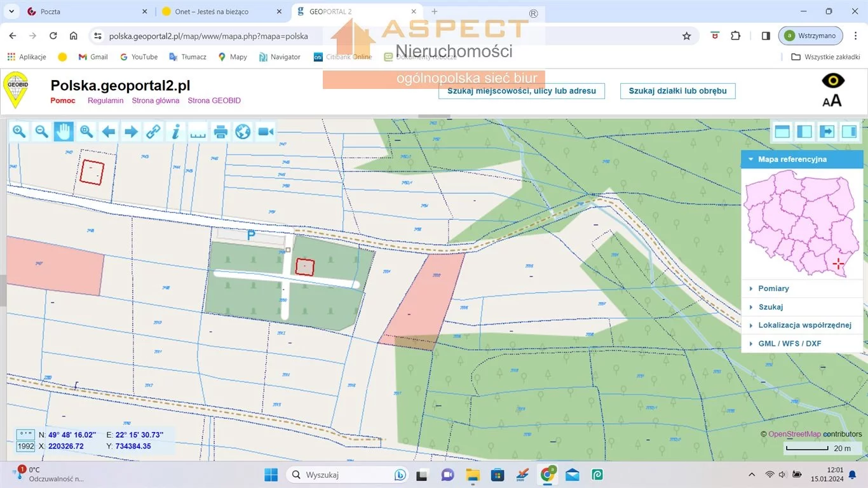This screenshot has width=868, height=488.
Task: Open Wszystkie zakładki folder
Action: click(825, 57)
